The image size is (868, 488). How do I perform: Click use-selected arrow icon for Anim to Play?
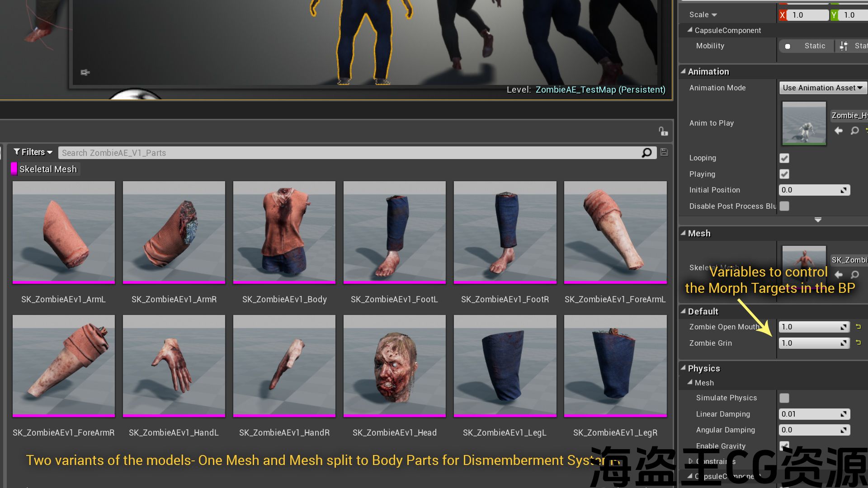(x=839, y=131)
